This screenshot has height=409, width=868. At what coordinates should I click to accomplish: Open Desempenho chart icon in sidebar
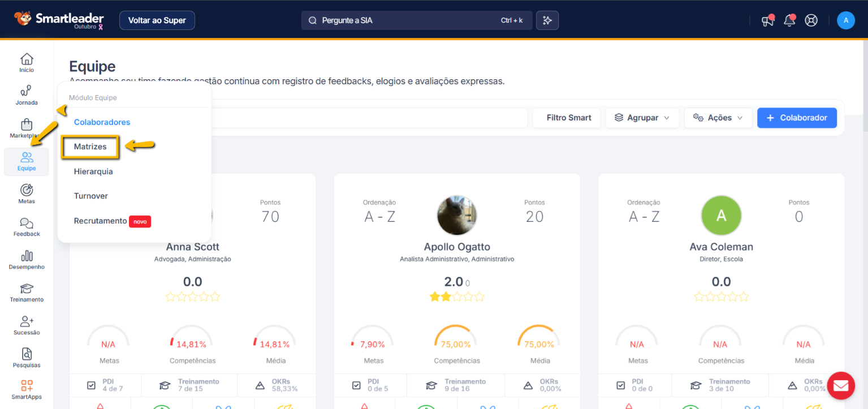point(27,260)
